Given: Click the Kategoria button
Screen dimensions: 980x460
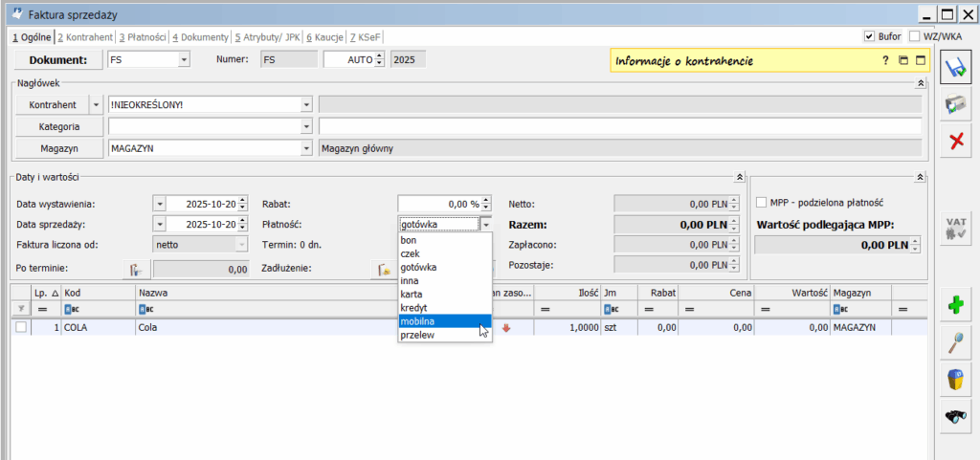Looking at the screenshot, I should coord(58,126).
